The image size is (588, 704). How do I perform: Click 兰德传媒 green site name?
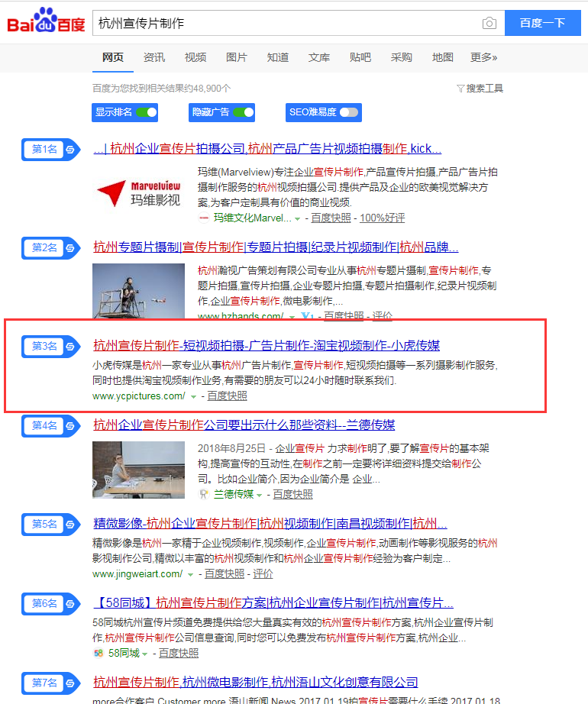(234, 494)
